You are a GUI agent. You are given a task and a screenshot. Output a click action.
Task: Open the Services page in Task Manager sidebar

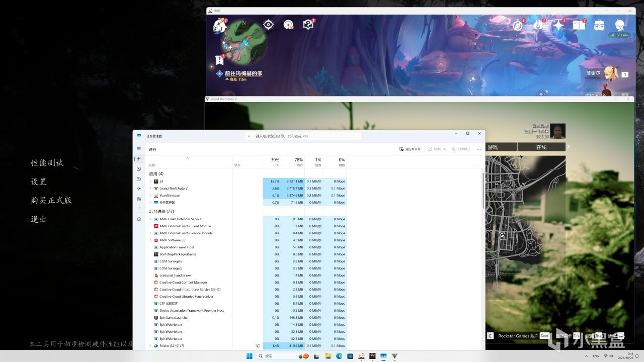point(139,219)
